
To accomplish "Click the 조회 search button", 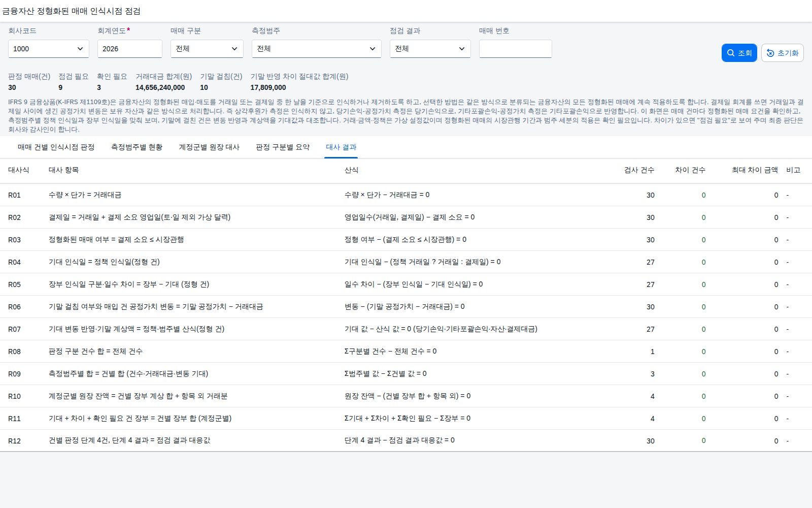I will pyautogui.click(x=739, y=53).
